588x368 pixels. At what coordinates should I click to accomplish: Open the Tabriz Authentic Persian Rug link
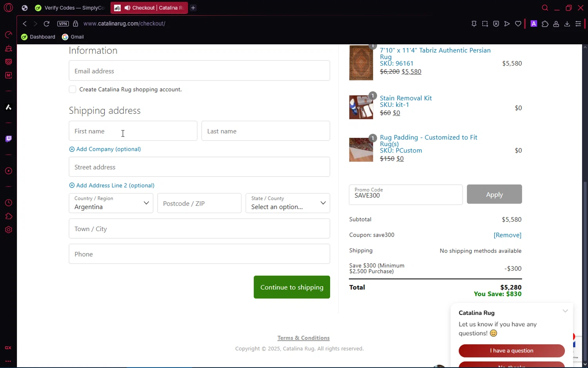pos(435,53)
